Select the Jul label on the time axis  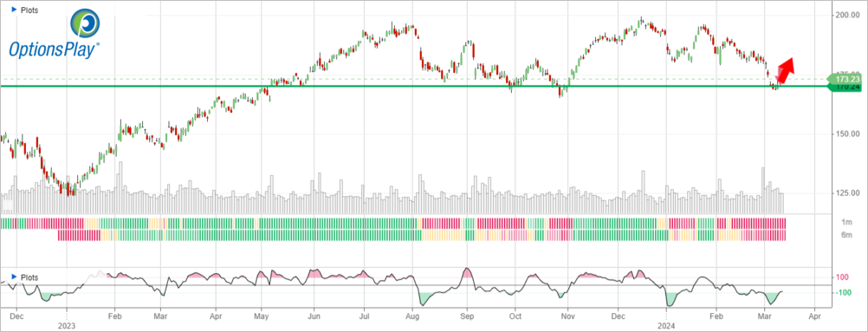pyautogui.click(x=364, y=316)
